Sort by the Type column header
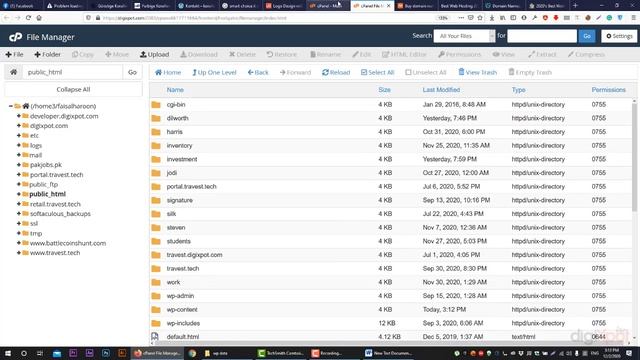 pyautogui.click(x=518, y=90)
